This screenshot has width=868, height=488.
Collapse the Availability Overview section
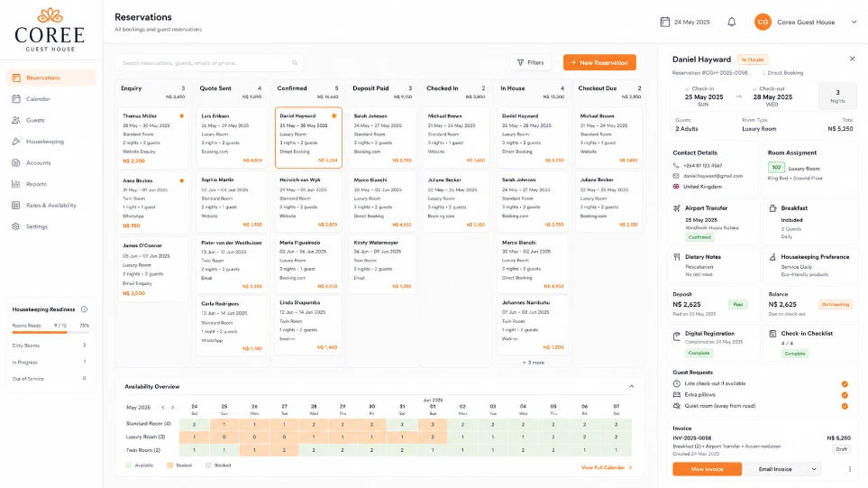(631, 387)
